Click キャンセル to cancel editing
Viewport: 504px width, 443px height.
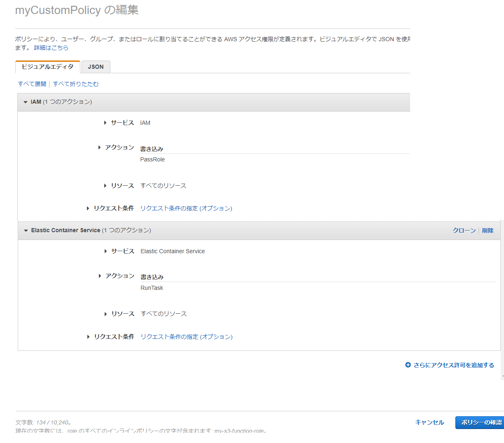tap(429, 422)
